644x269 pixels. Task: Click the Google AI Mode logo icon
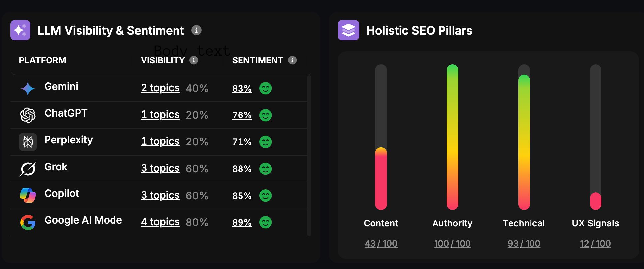(28, 222)
